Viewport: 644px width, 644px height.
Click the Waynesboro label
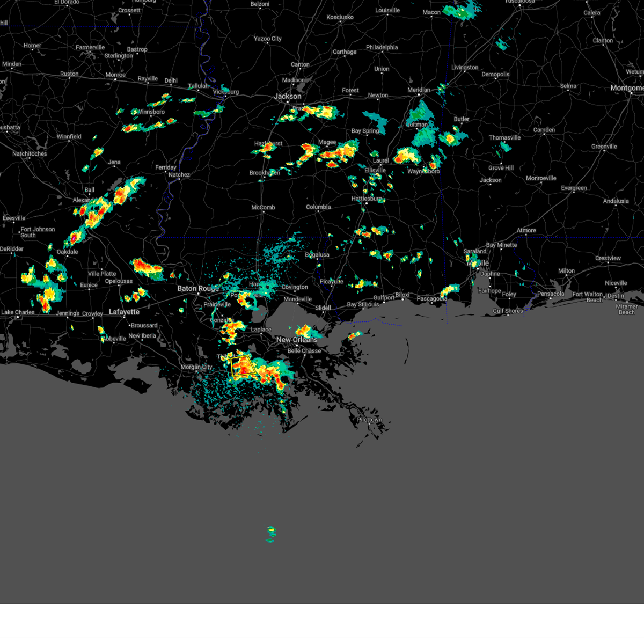click(x=424, y=172)
